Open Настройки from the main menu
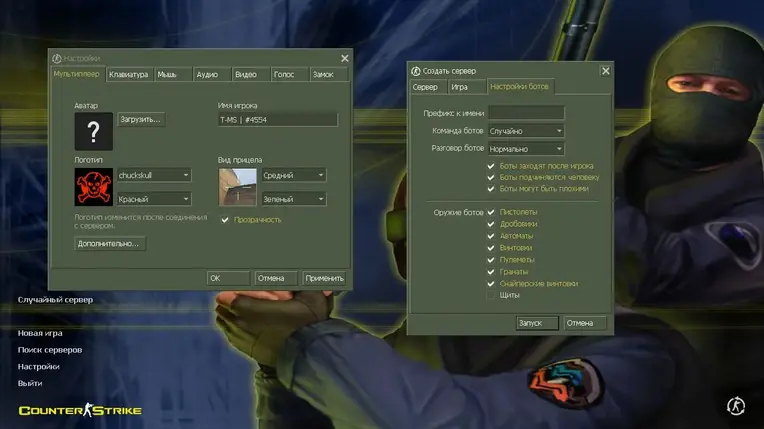The width and height of the screenshot is (764, 429). click(38, 367)
